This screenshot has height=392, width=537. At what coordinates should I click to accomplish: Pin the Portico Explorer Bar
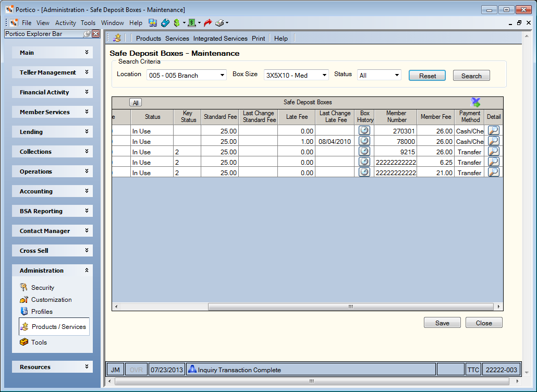coord(88,33)
